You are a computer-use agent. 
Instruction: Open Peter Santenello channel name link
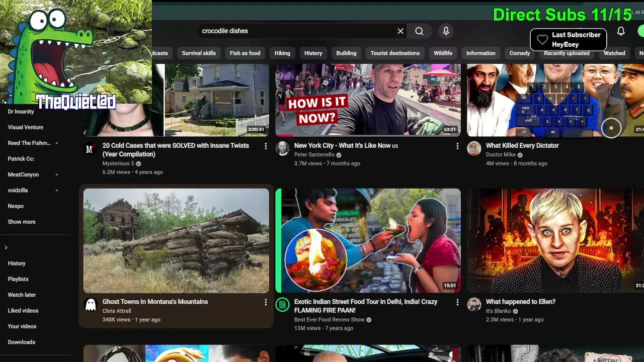click(314, 155)
